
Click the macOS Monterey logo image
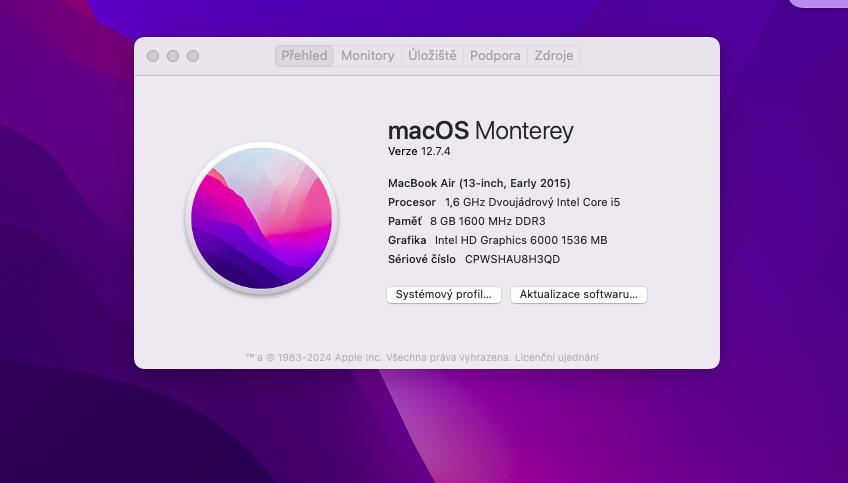[262, 219]
